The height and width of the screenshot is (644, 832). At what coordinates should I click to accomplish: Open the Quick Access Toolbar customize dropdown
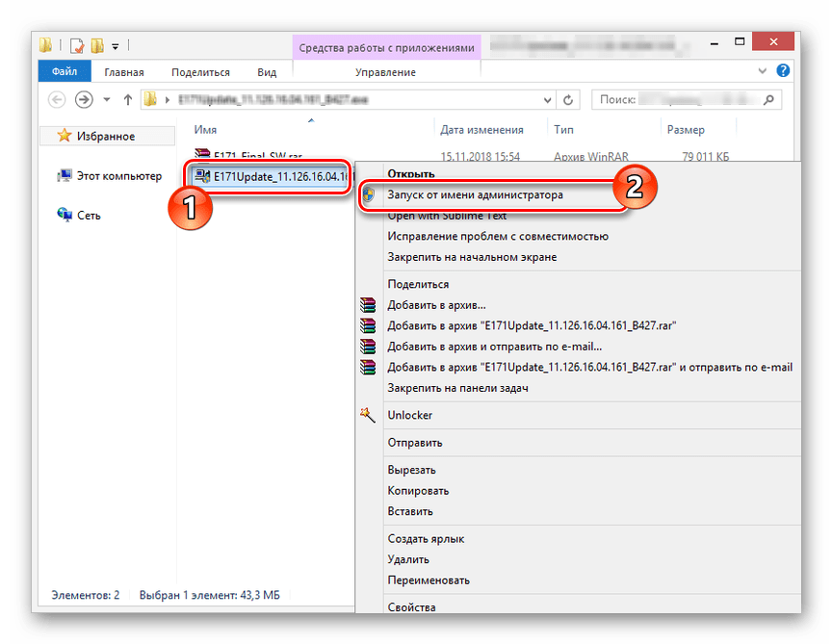click(x=116, y=46)
